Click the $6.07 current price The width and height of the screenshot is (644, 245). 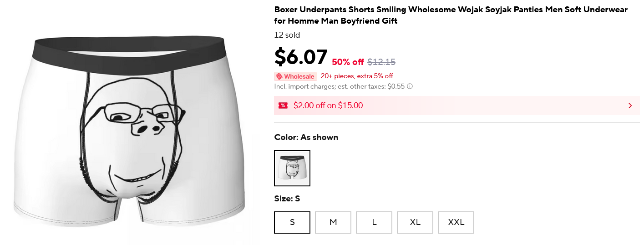tap(300, 57)
